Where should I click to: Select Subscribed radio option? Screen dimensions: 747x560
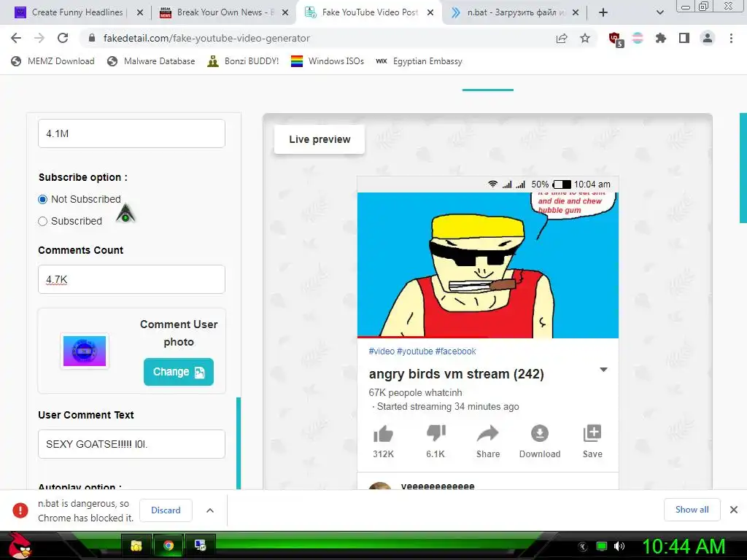tap(43, 222)
